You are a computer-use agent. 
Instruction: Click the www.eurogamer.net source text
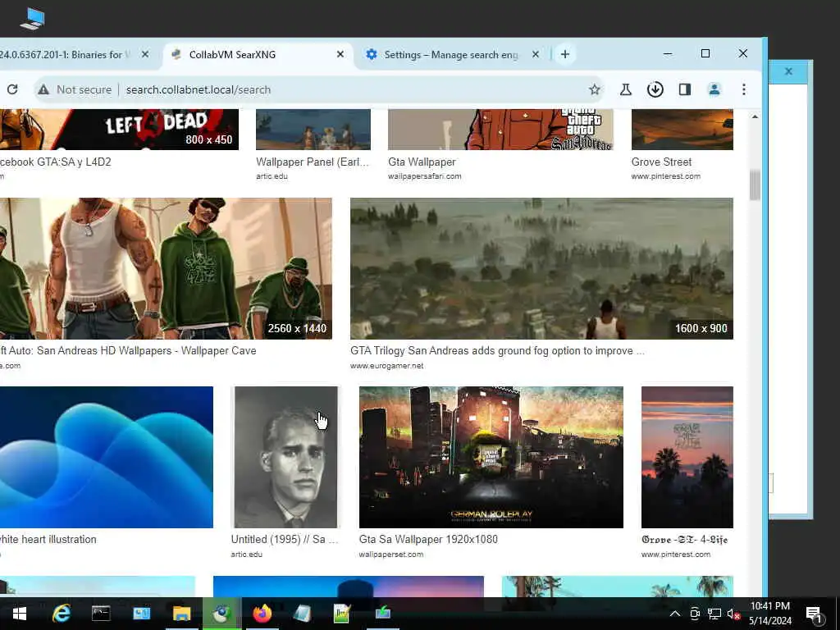click(x=386, y=366)
